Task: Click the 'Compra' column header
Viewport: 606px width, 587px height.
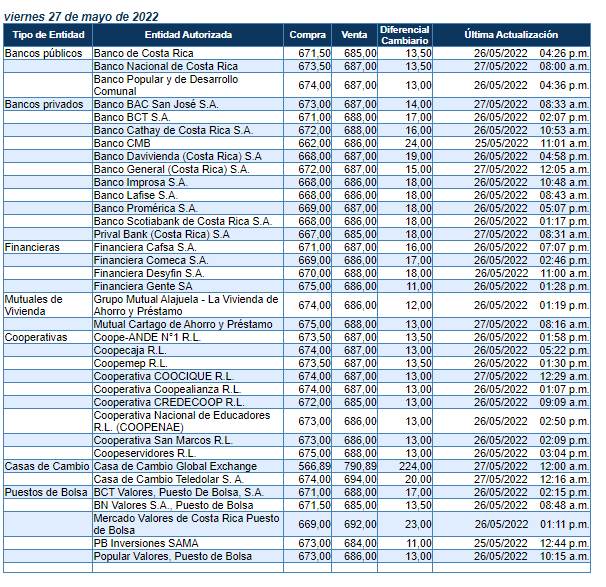Action: tap(308, 35)
